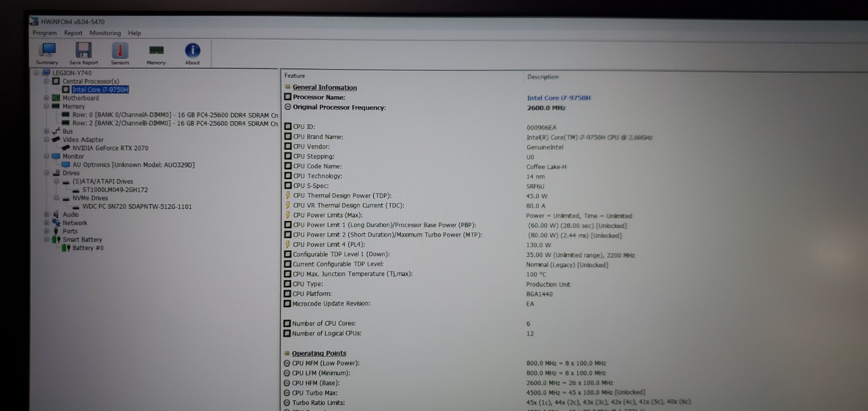Click the Central Processor(s) chip icon
Screen dimensions: 868x411
pos(56,81)
